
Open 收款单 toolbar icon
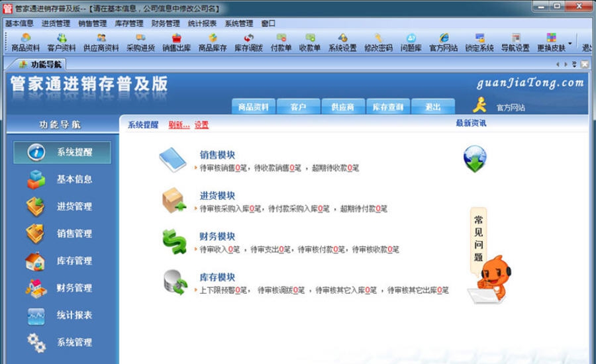[x=310, y=42]
